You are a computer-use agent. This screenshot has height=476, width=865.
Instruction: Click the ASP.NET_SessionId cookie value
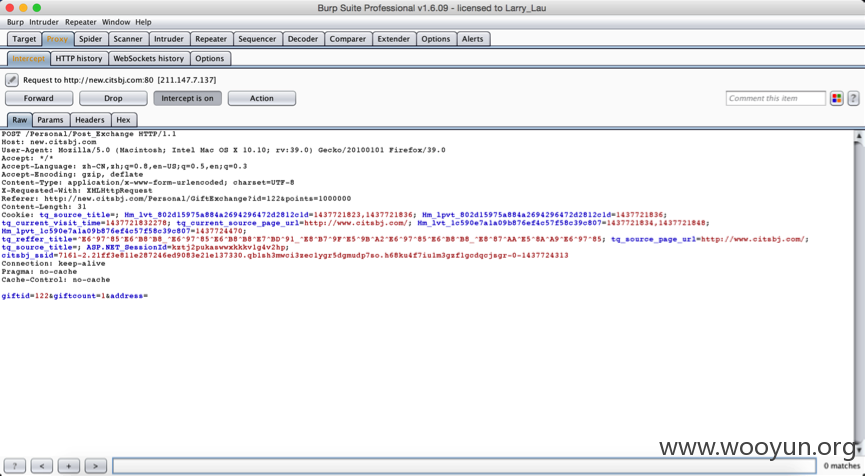tap(230, 248)
